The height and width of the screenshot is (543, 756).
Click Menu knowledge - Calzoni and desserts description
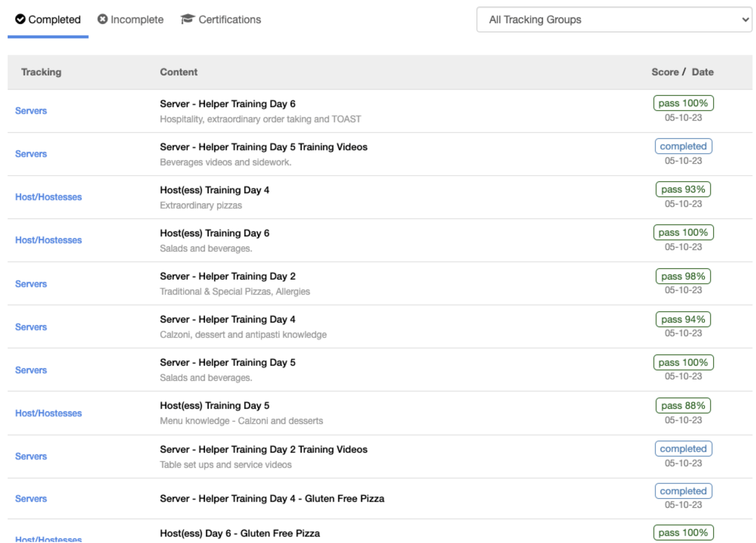click(x=241, y=421)
